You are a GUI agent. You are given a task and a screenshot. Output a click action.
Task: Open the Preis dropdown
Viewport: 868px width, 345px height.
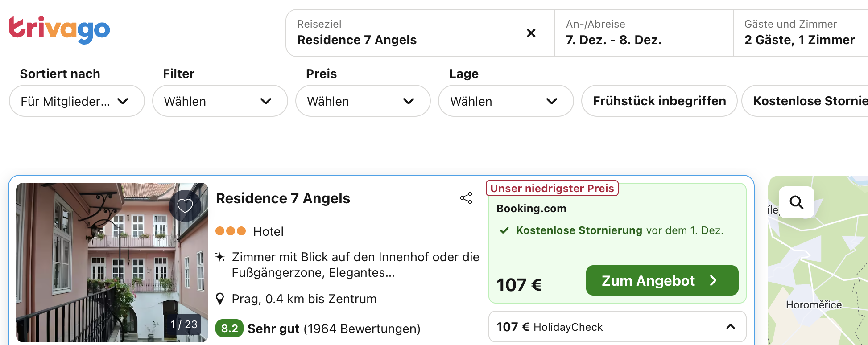coord(363,101)
